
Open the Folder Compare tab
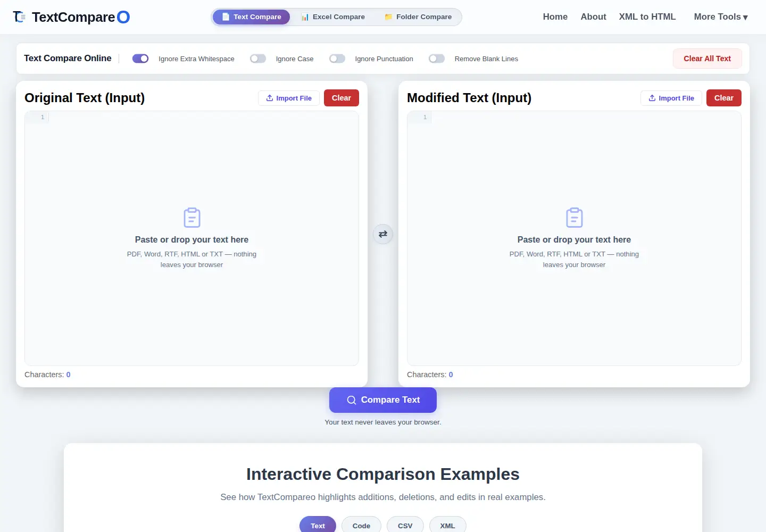click(x=418, y=17)
